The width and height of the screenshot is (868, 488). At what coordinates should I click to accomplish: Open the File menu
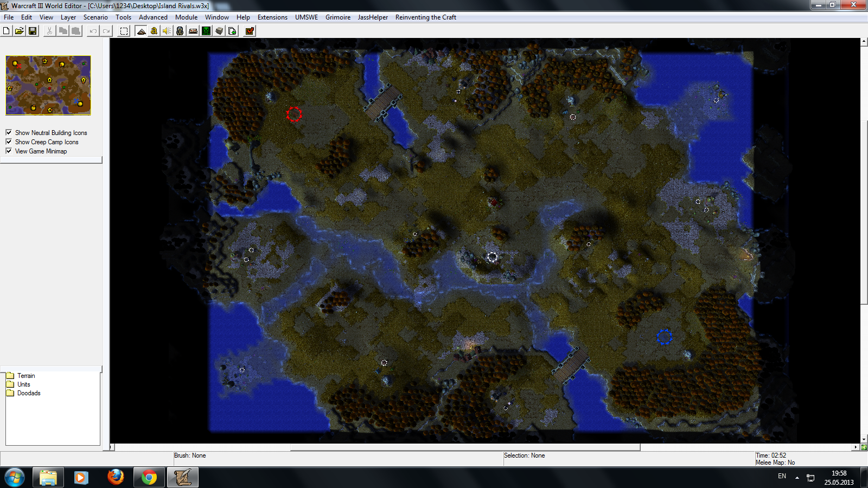9,17
